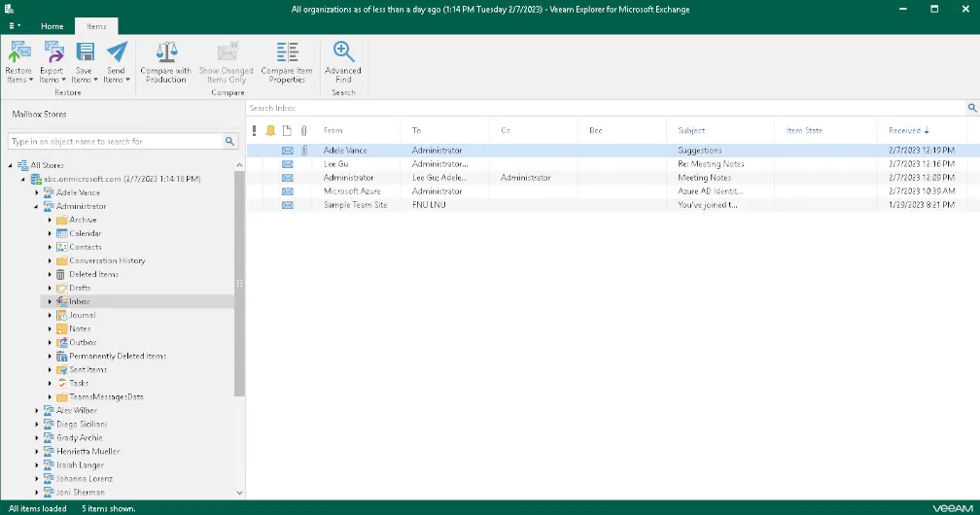Click envelope icon of Microsoft Azure email
This screenshot has width=980, height=515.
pos(288,191)
